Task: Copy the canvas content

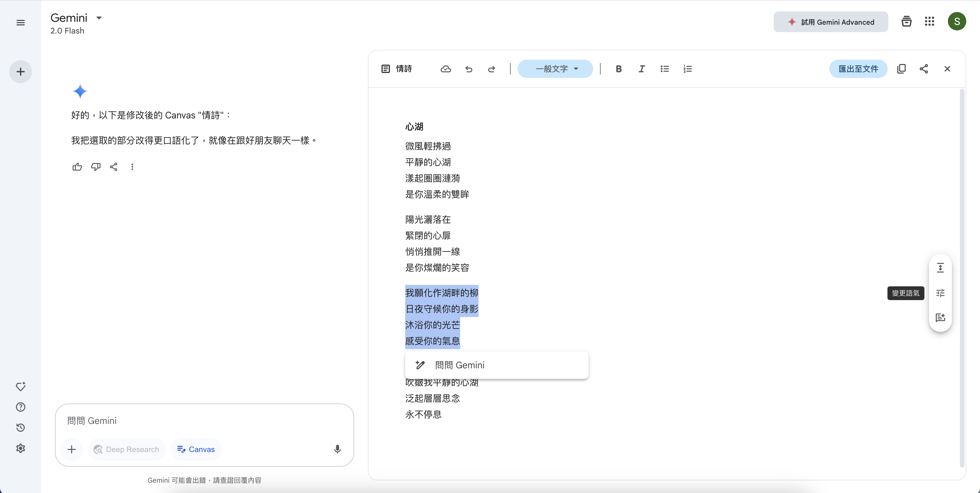Action: pyautogui.click(x=901, y=69)
